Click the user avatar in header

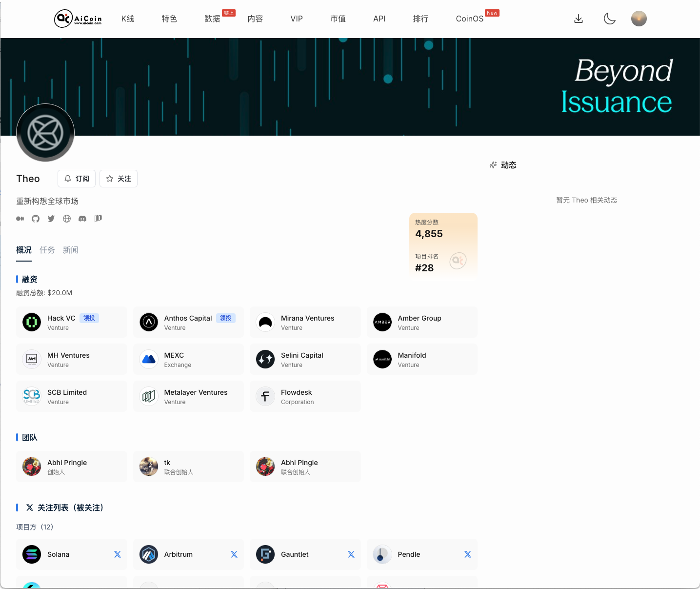coord(639,19)
